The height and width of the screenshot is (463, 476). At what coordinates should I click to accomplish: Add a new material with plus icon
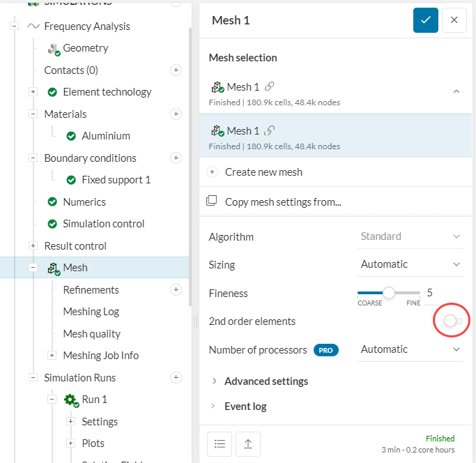pyautogui.click(x=176, y=114)
